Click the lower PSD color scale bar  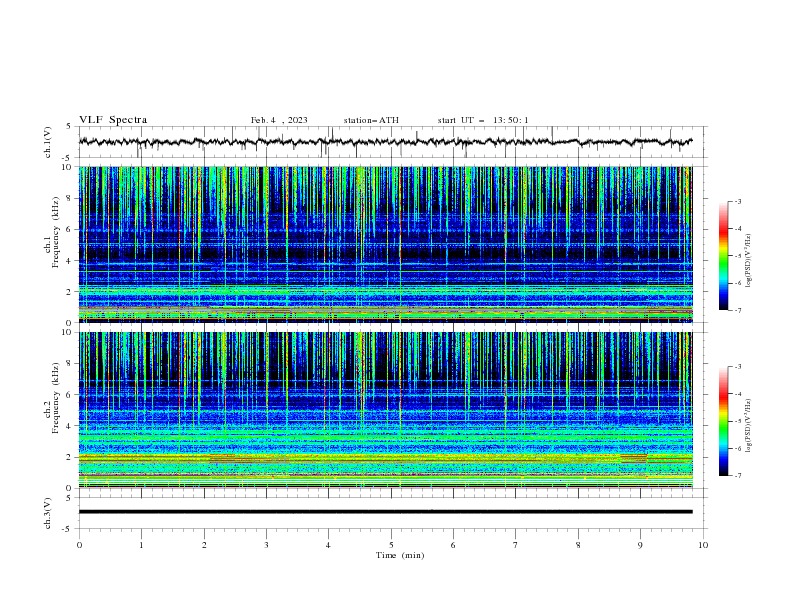point(724,421)
